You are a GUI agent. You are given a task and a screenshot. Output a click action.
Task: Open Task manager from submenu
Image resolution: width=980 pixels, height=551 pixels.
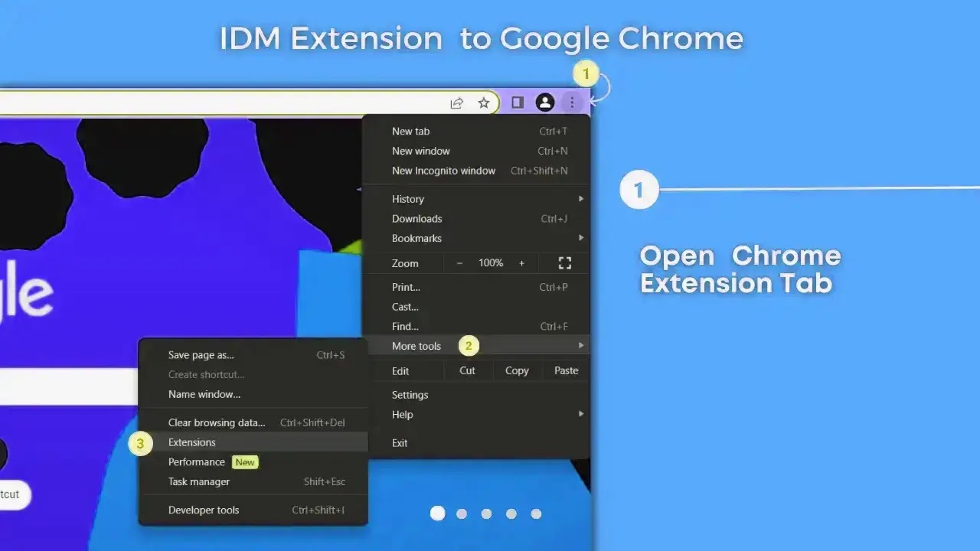pos(253,482)
